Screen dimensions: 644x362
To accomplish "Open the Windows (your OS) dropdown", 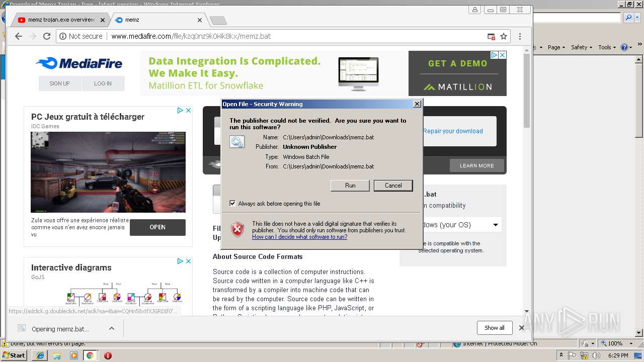I will point(460,225).
